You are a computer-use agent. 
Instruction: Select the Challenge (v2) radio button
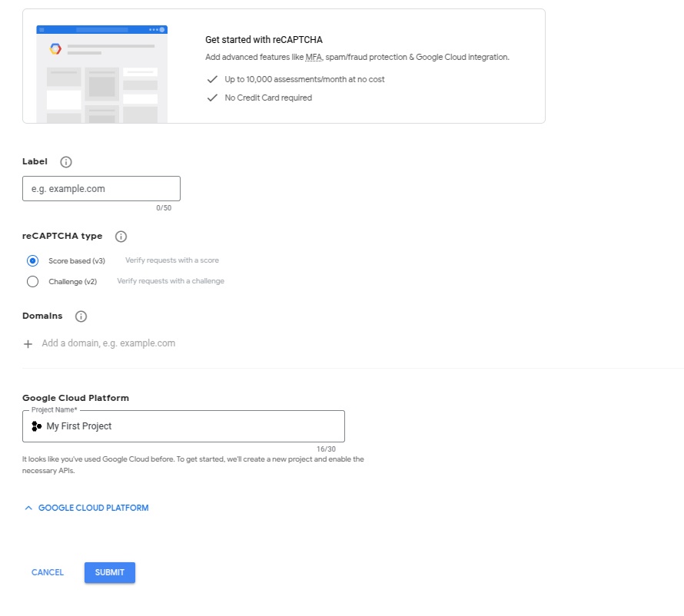pos(33,282)
